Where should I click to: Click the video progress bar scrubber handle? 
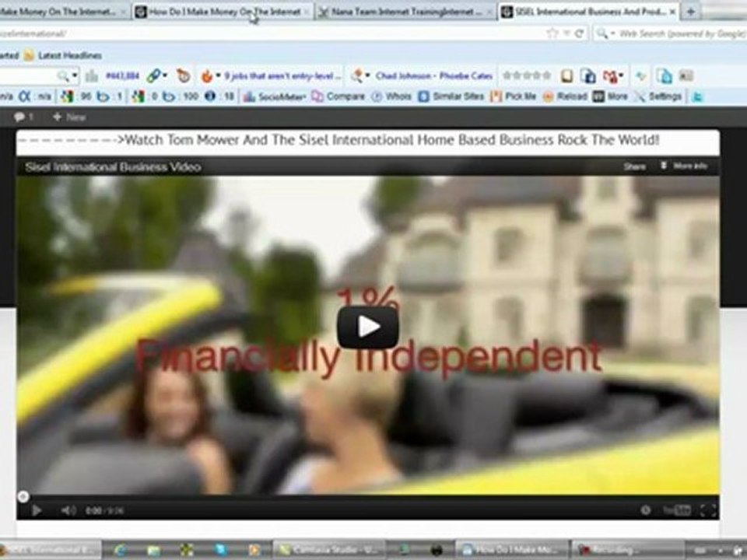23,497
